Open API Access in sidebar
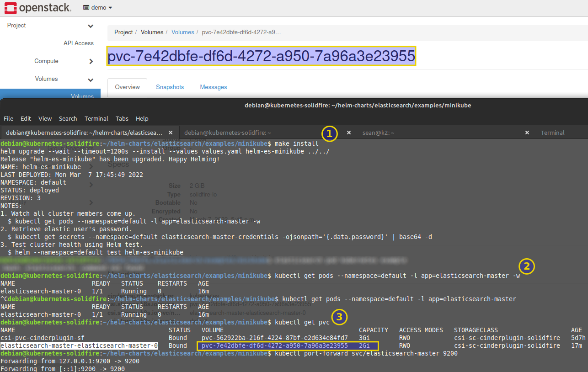The image size is (588, 372). click(78, 43)
